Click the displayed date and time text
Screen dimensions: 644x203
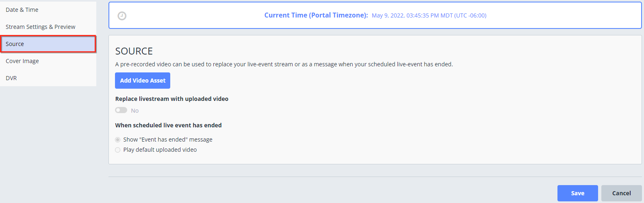coord(429,15)
